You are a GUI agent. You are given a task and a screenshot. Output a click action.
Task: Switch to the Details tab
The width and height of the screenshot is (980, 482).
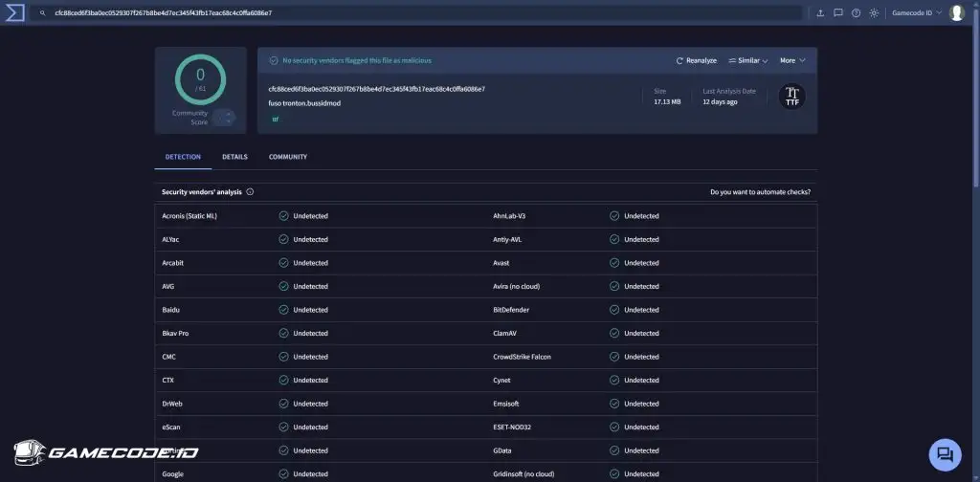point(234,157)
